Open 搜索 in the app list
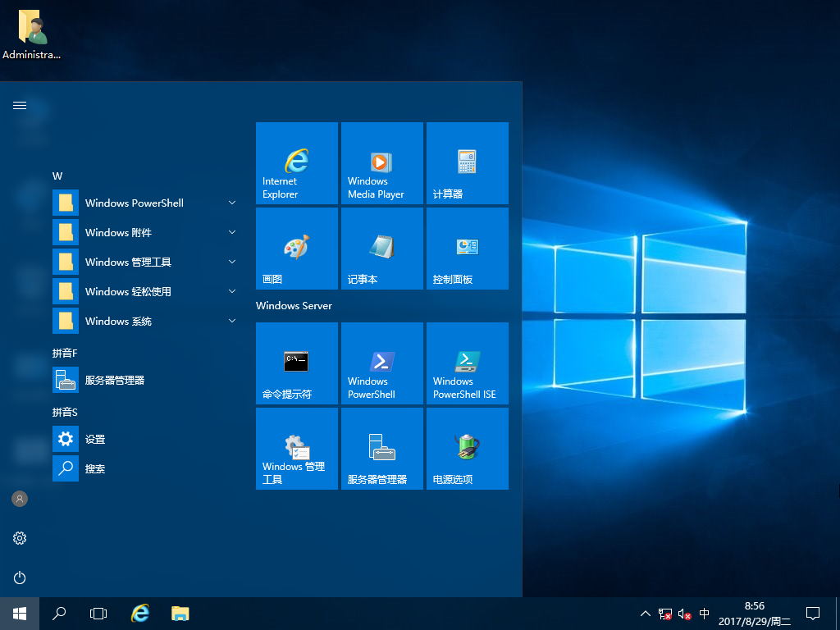The image size is (840, 630). click(146, 468)
